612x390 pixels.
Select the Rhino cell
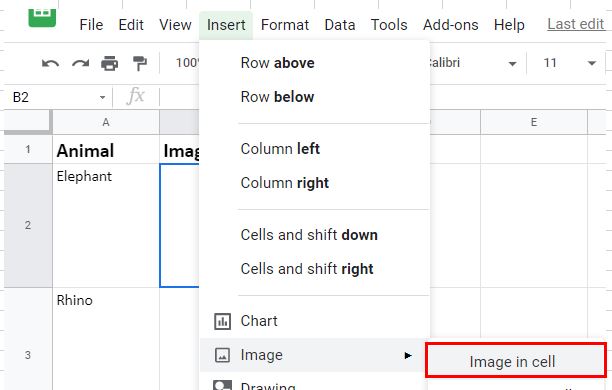click(106, 339)
